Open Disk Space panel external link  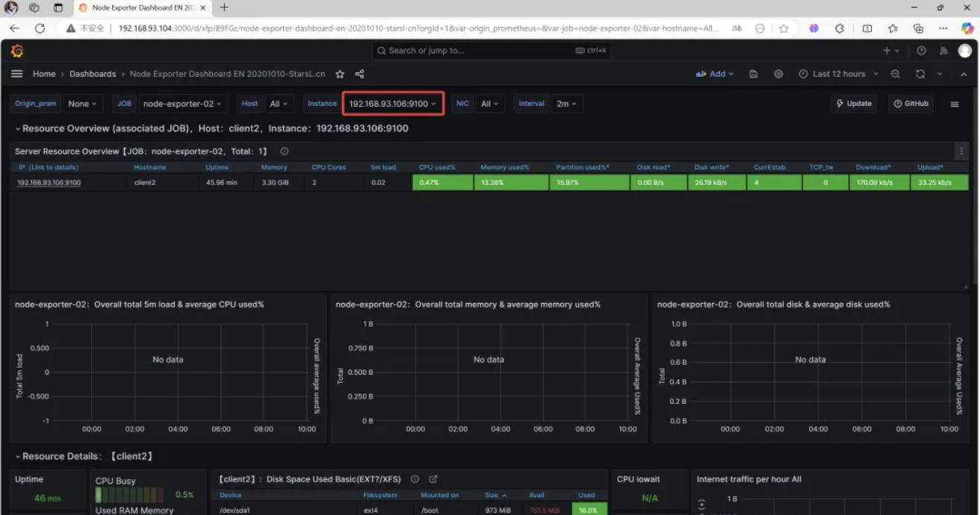tap(432, 479)
